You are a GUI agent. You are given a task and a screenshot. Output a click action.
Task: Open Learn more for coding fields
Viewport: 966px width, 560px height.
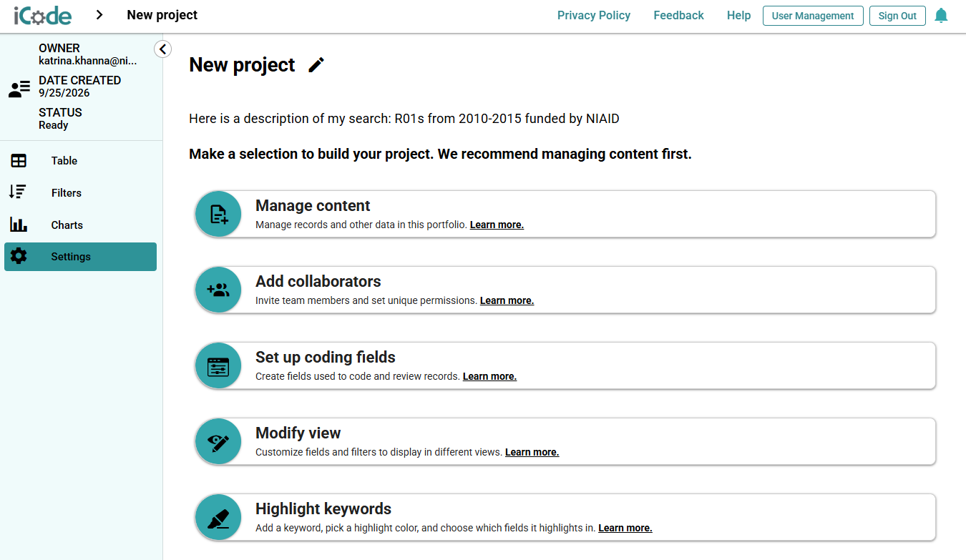pyautogui.click(x=489, y=376)
